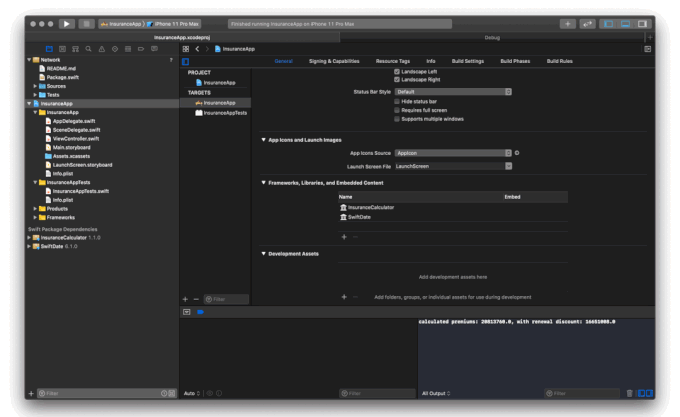Hide the Navigator panel

(x=608, y=24)
